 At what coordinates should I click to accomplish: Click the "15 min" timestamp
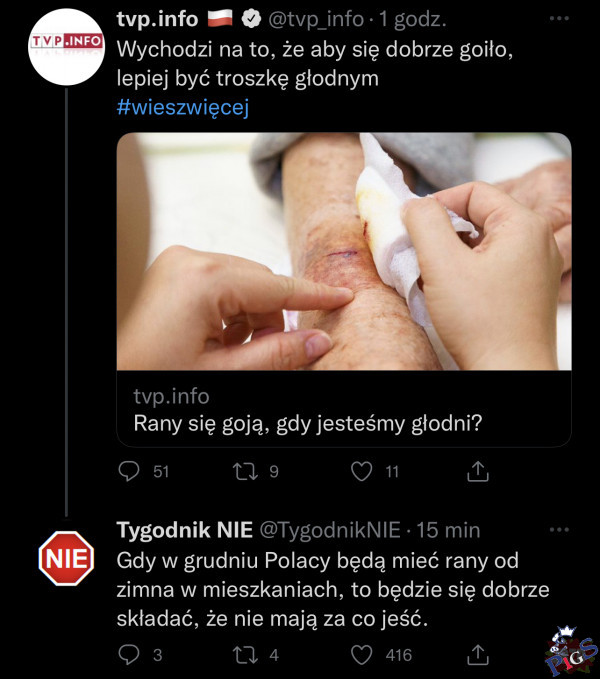448,530
